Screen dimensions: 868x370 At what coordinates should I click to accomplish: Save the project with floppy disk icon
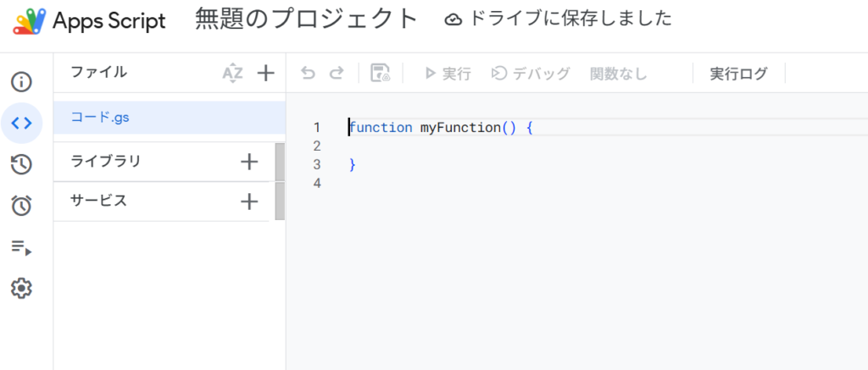[x=381, y=74]
